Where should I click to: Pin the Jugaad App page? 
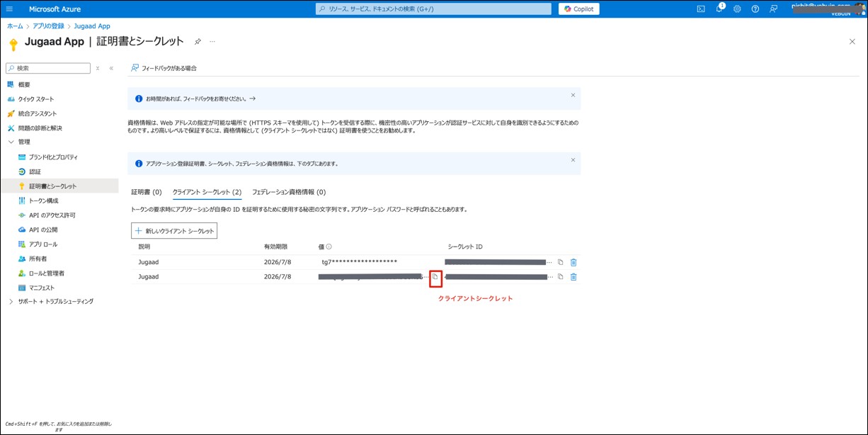coord(198,42)
